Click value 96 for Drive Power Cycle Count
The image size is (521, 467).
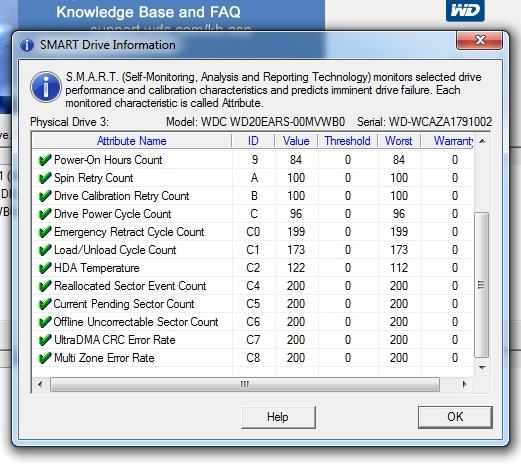pos(296,214)
